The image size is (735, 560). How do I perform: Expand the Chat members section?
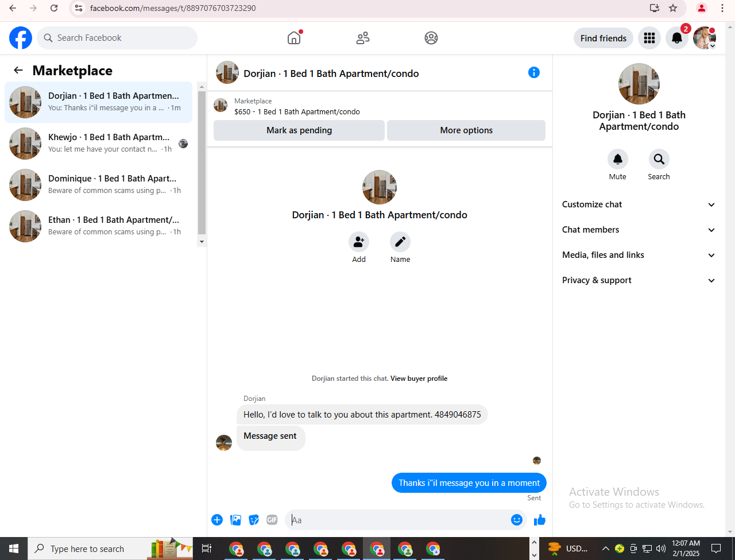point(639,230)
